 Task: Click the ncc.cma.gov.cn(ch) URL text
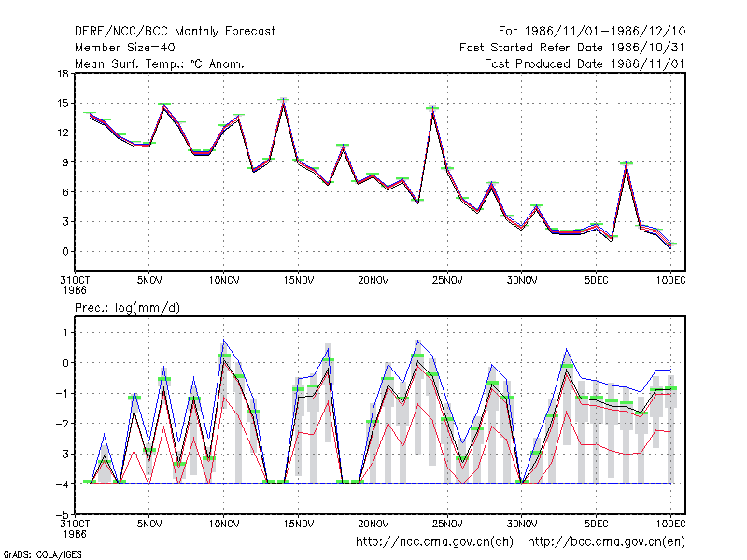[434, 541]
